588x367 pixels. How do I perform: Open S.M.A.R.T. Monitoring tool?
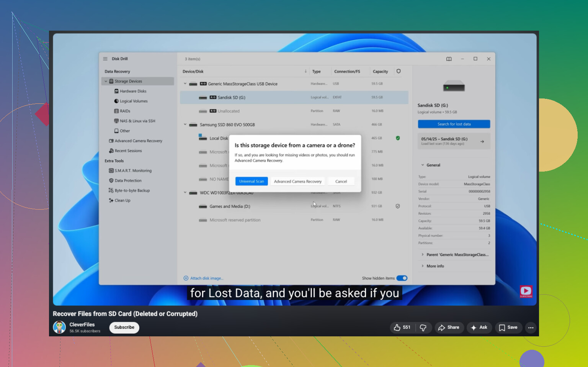click(x=133, y=171)
